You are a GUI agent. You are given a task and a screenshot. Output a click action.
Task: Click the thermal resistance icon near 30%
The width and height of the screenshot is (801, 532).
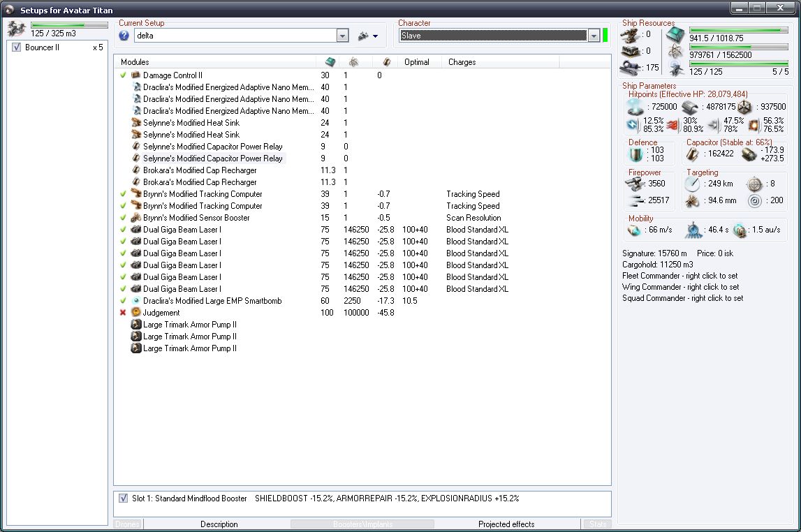(673, 125)
